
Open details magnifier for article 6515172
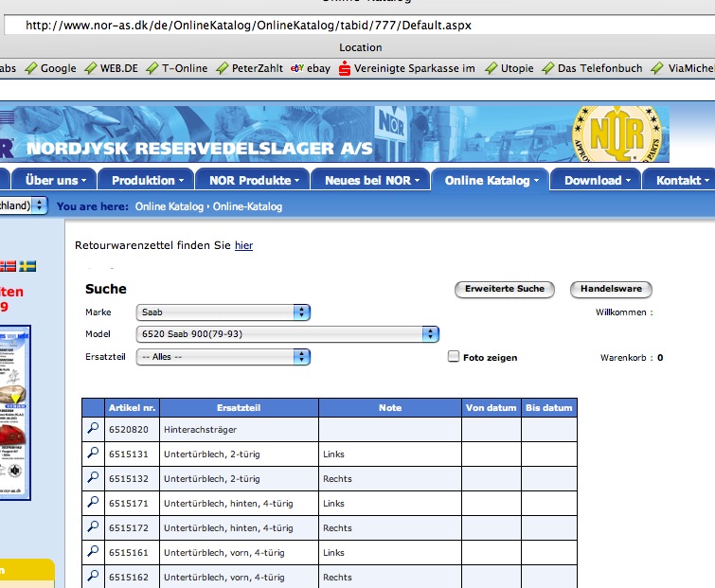(93, 526)
